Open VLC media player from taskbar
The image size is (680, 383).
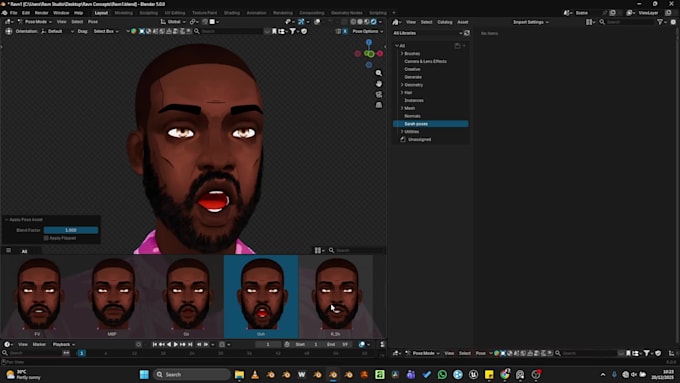tap(255, 374)
